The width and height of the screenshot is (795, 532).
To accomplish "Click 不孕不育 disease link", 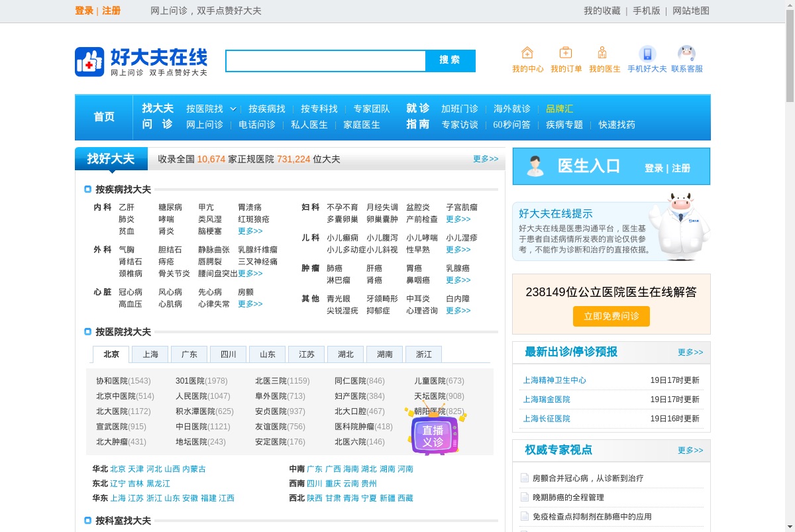I will pos(343,207).
